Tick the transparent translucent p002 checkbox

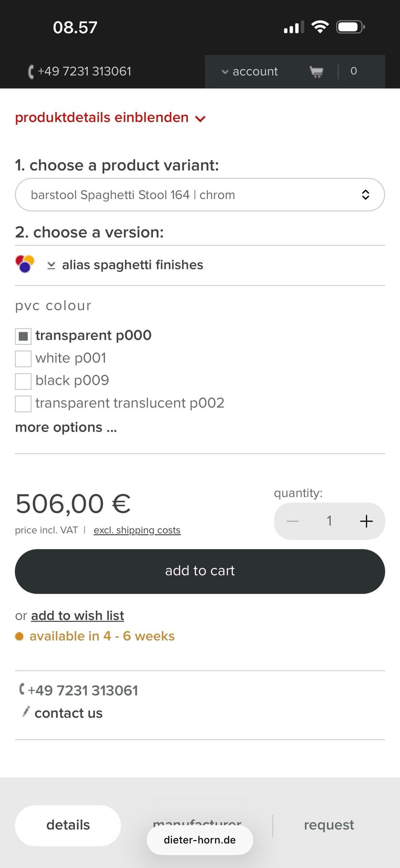point(23,403)
